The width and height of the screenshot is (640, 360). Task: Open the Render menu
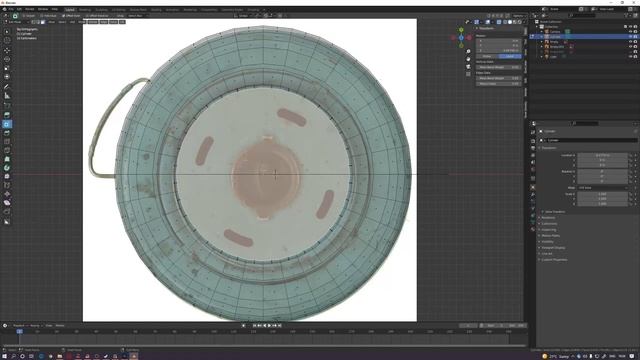[x=30, y=9]
